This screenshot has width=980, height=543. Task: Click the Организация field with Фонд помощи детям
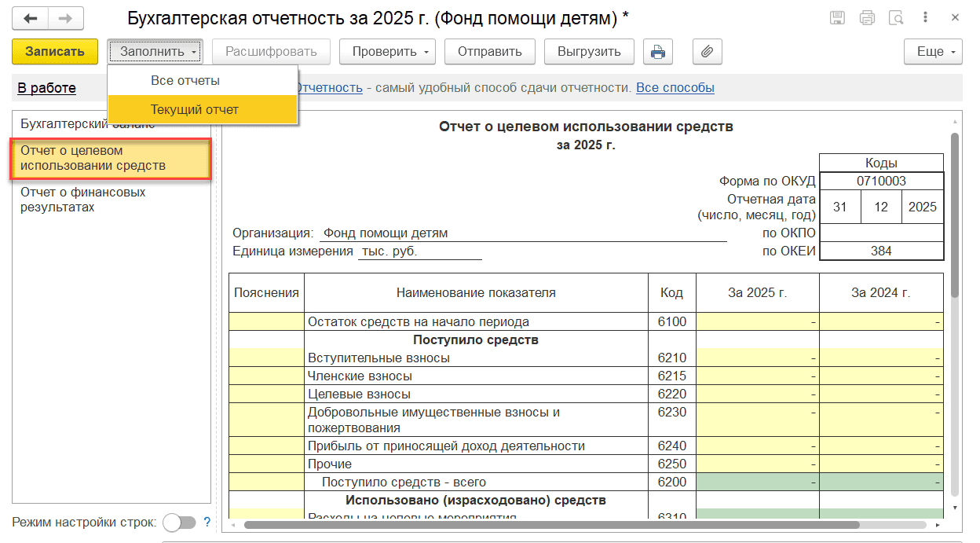coord(522,233)
